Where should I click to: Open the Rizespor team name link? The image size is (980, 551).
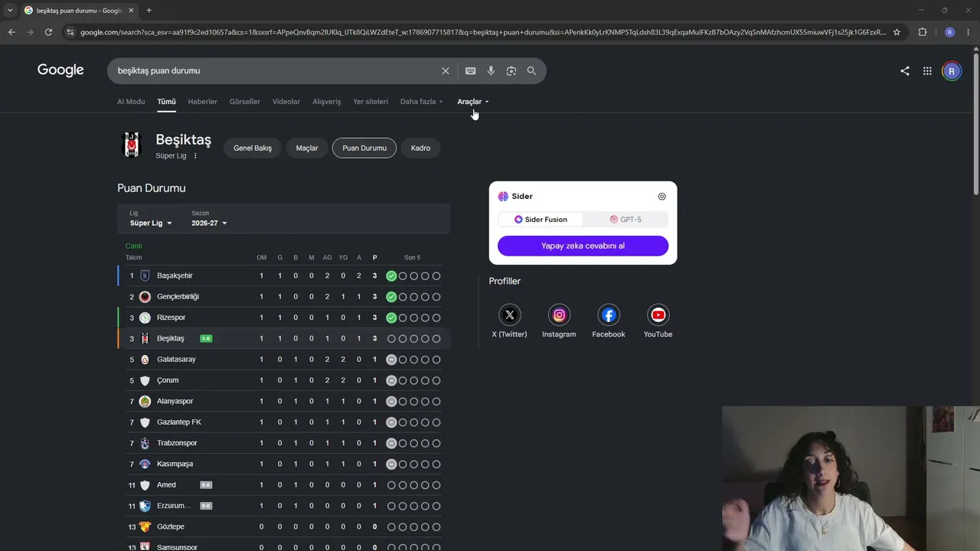[171, 318]
